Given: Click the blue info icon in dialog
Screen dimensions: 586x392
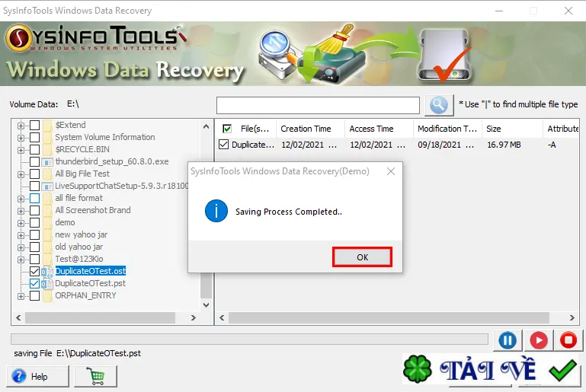Looking at the screenshot, I should 216,211.
